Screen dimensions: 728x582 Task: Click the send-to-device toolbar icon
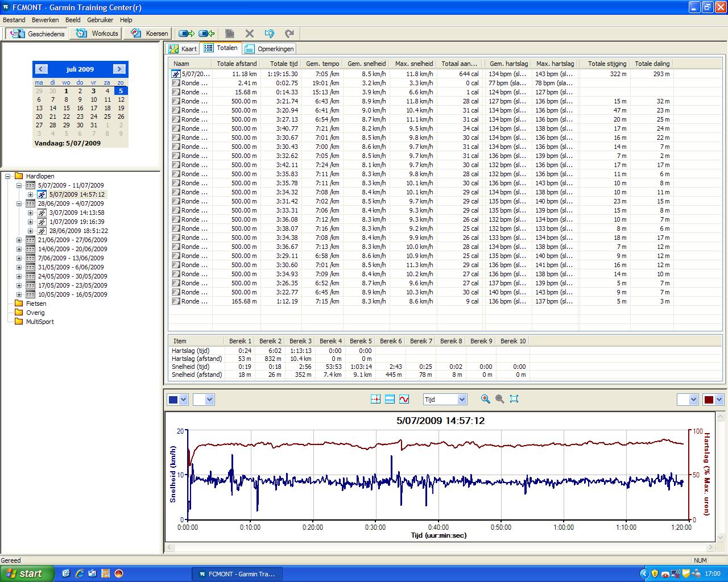pos(187,34)
